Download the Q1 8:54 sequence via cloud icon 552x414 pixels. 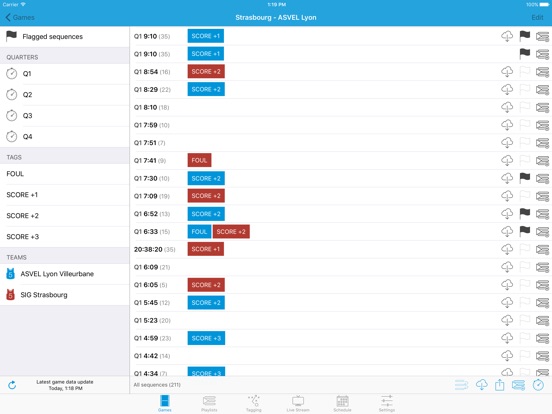click(x=507, y=71)
